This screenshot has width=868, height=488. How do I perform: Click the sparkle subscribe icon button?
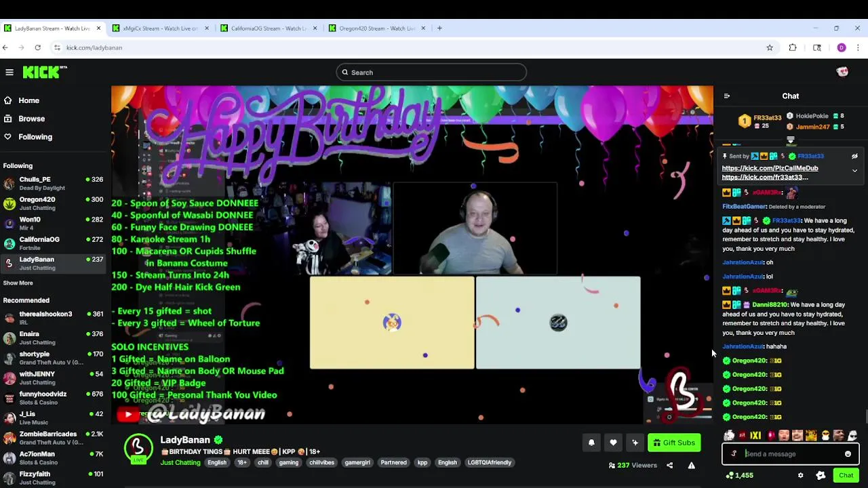click(635, 443)
